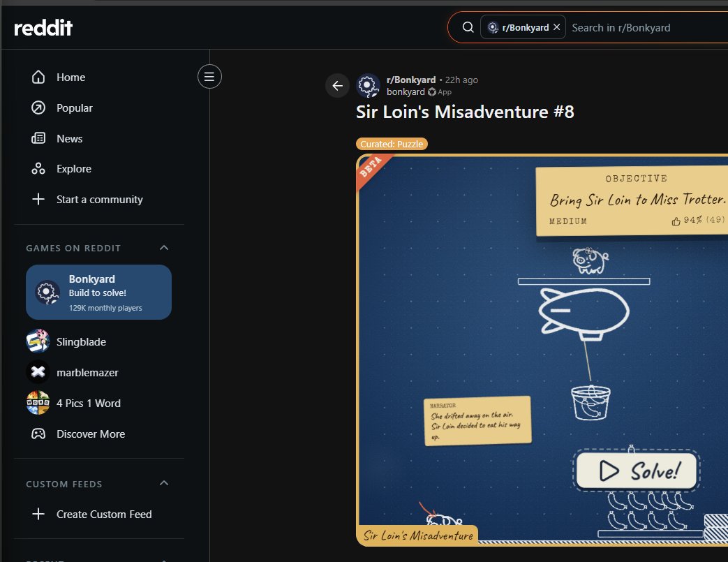Collapse the Games on Reddit section

(x=164, y=248)
